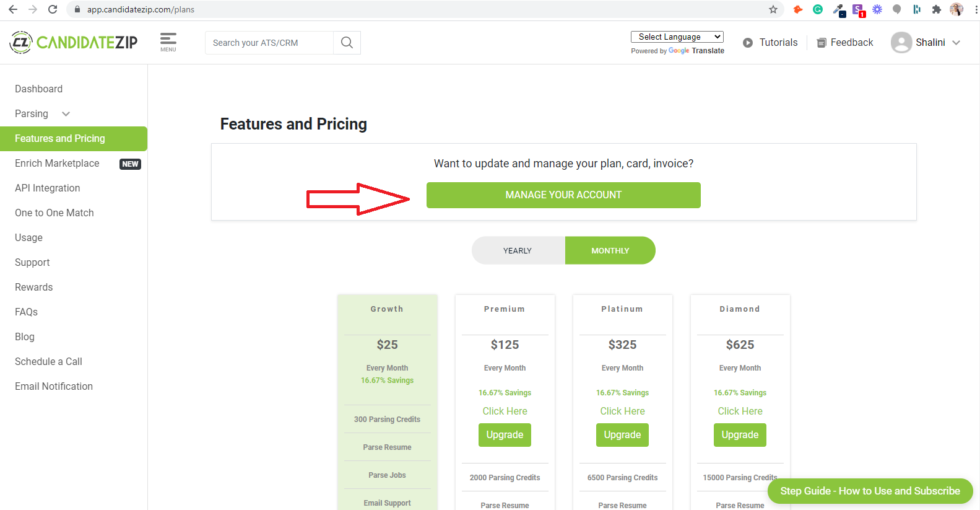Click the Premium plan Click Here link
This screenshot has height=510, width=980.
click(505, 411)
